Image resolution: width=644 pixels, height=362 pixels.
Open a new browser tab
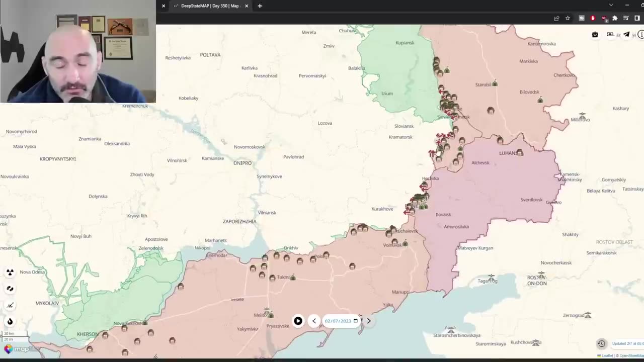(x=260, y=6)
